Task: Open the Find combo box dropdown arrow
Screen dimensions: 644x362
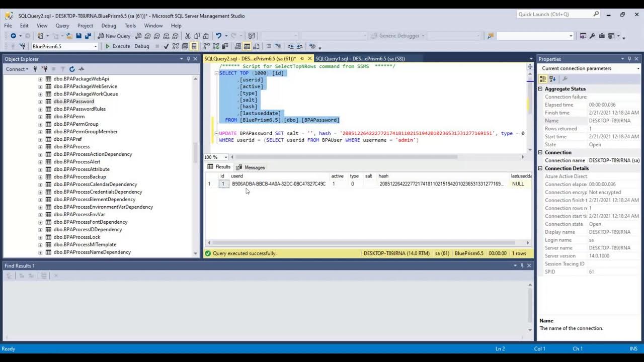Action: [x=571, y=36]
